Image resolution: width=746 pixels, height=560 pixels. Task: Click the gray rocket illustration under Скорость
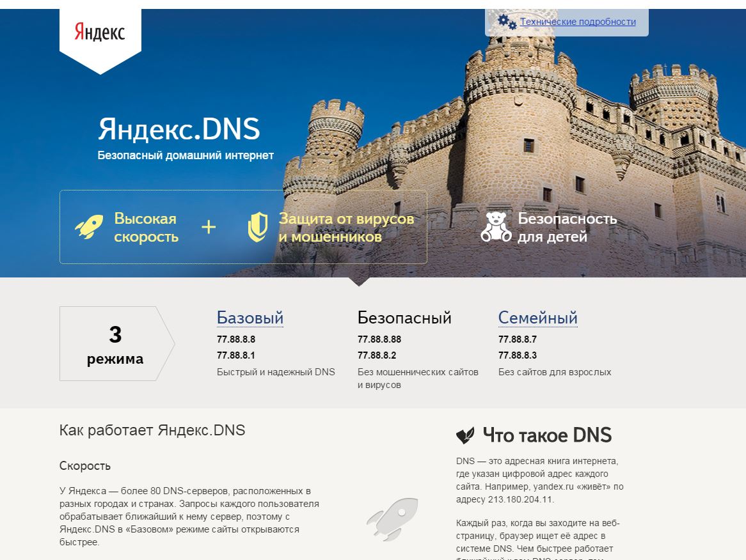[x=392, y=518]
